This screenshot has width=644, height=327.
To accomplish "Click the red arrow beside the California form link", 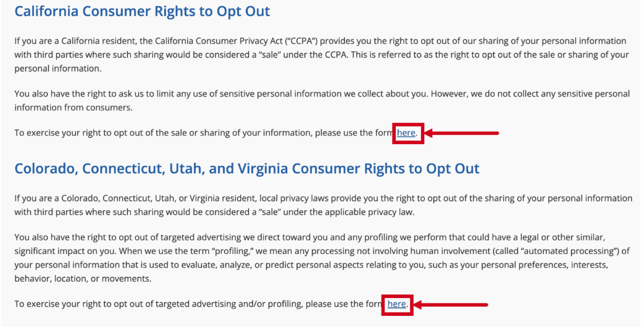I will click(461, 133).
